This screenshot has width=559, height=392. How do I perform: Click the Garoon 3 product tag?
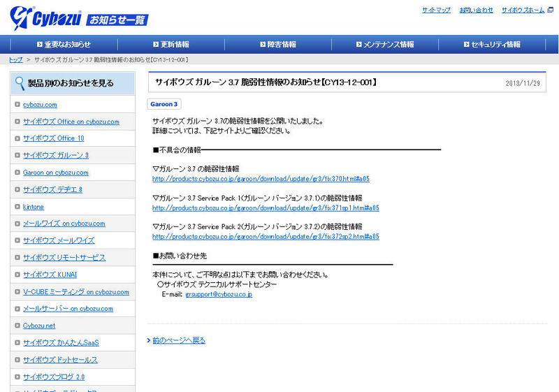pos(164,104)
